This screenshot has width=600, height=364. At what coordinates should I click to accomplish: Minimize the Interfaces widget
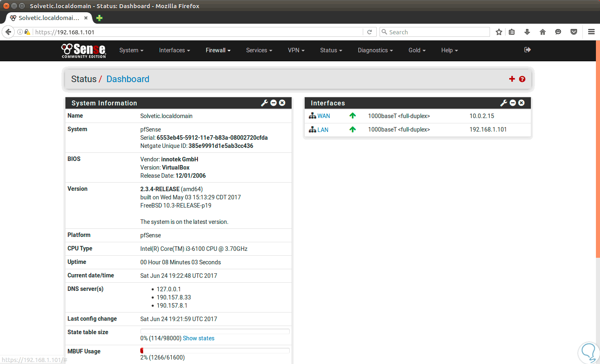point(513,103)
